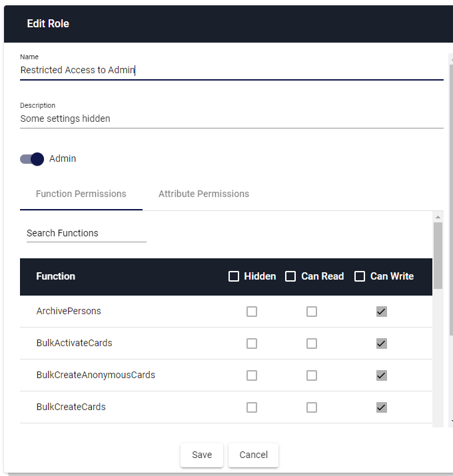Open the Attribute Permissions tab
Image resolution: width=453 pixels, height=476 pixels.
pos(204,194)
